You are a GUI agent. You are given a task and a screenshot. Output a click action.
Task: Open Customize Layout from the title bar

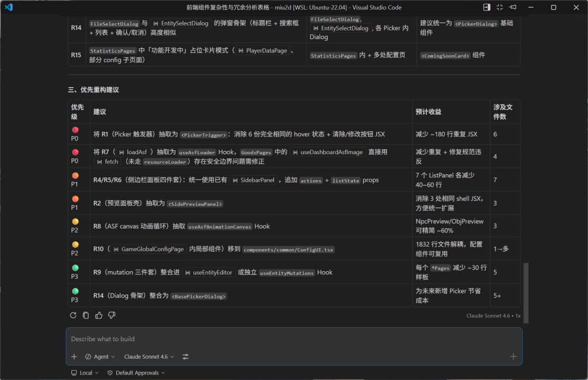coord(499,7)
